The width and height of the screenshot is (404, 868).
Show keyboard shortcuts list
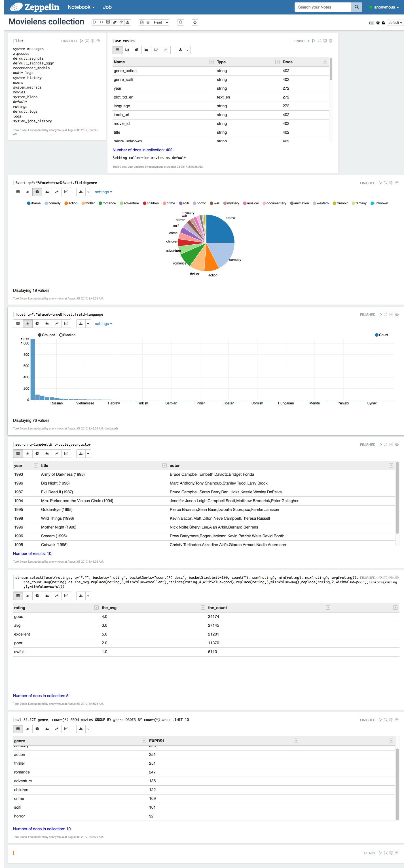[x=372, y=23]
